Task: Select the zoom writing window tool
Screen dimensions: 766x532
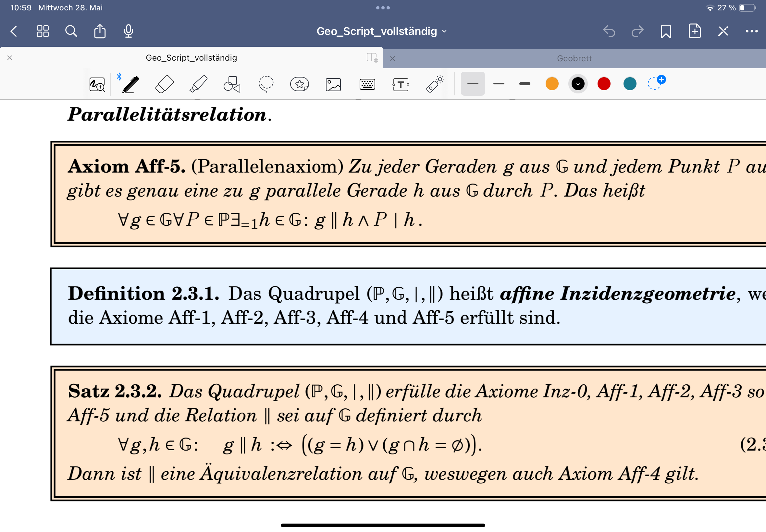Action: click(x=97, y=84)
